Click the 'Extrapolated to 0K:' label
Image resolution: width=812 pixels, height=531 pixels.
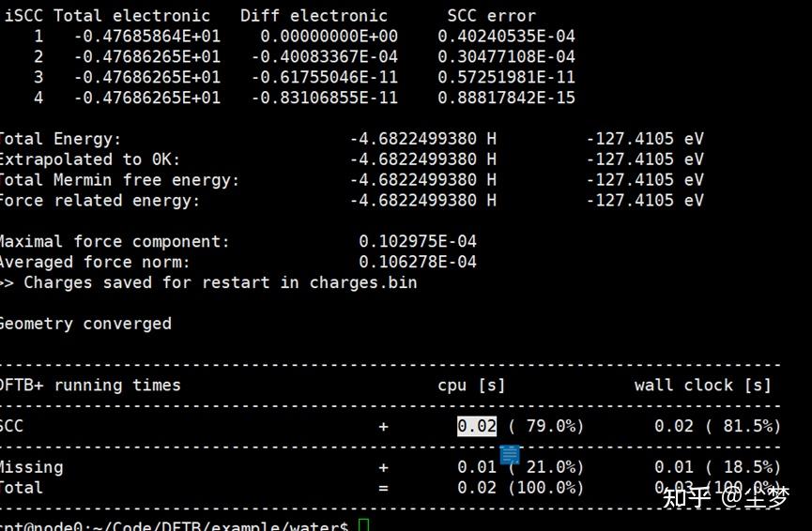point(89,159)
